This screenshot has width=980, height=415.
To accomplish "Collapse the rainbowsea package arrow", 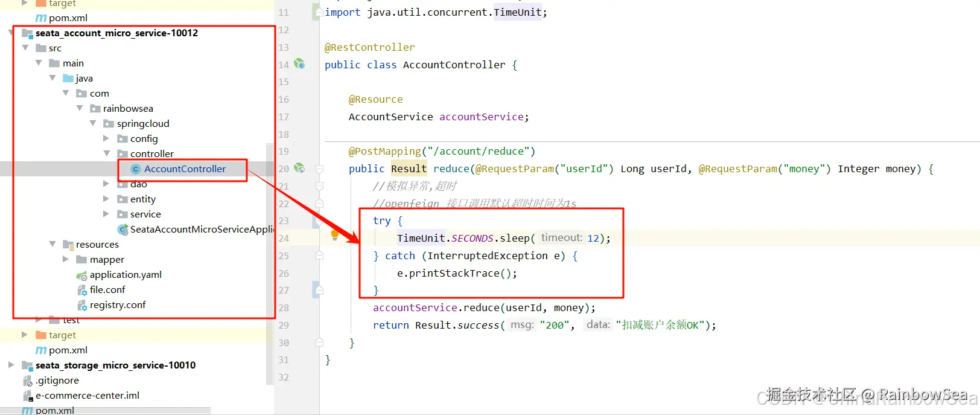I will pyautogui.click(x=80, y=108).
